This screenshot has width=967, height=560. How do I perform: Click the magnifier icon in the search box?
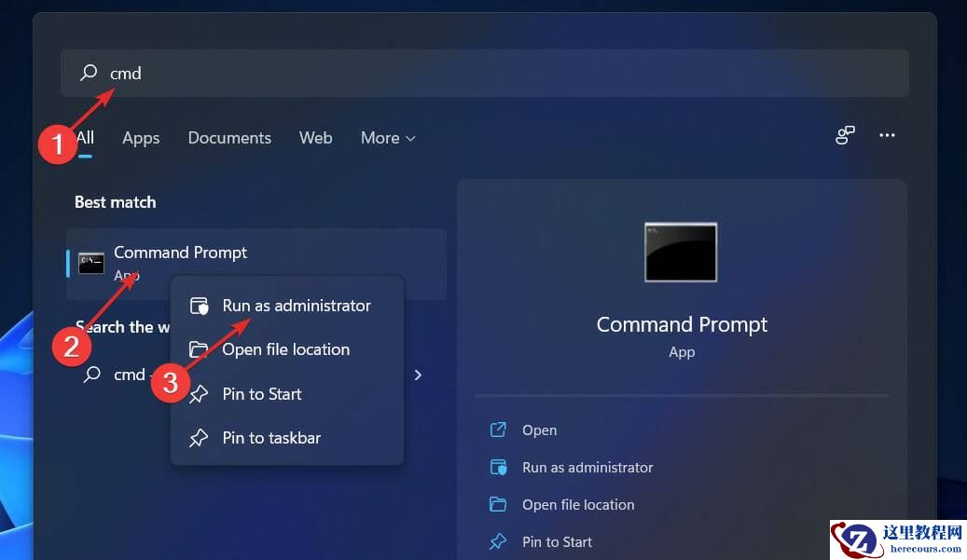[x=88, y=73]
